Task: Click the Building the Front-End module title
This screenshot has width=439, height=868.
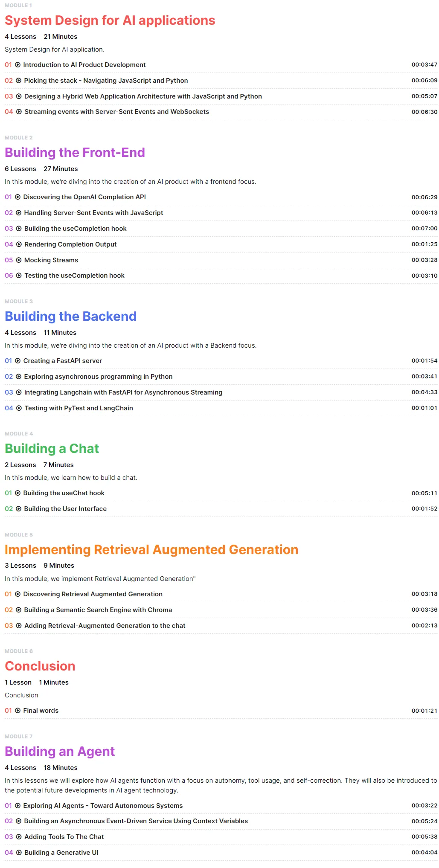Action: point(75,153)
